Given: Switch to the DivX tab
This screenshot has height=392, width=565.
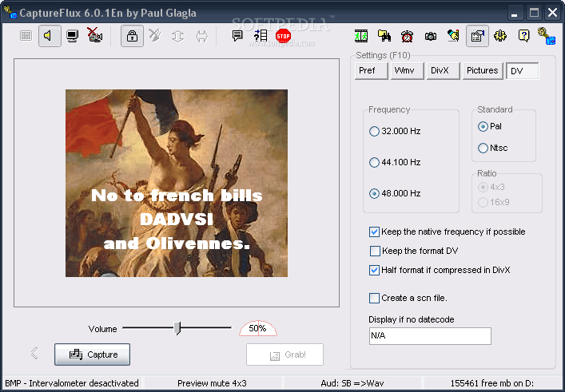Looking at the screenshot, I should pyautogui.click(x=444, y=70).
